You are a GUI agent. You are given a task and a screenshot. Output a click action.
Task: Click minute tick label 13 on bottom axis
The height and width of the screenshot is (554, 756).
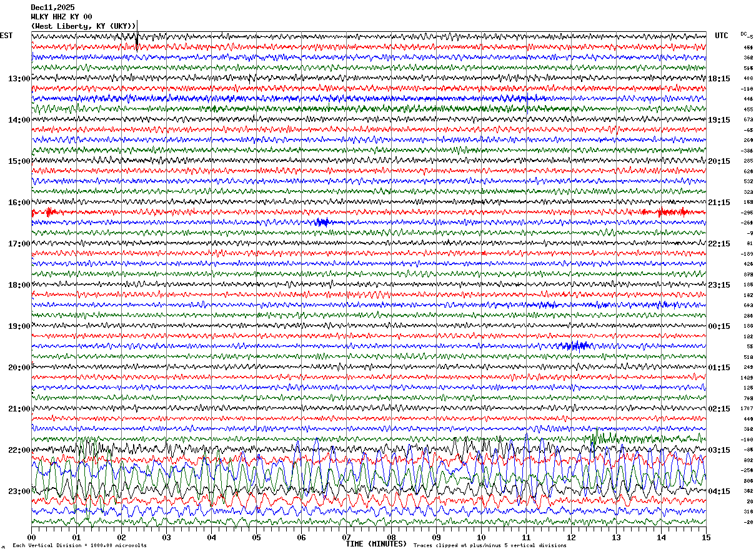[616, 537]
